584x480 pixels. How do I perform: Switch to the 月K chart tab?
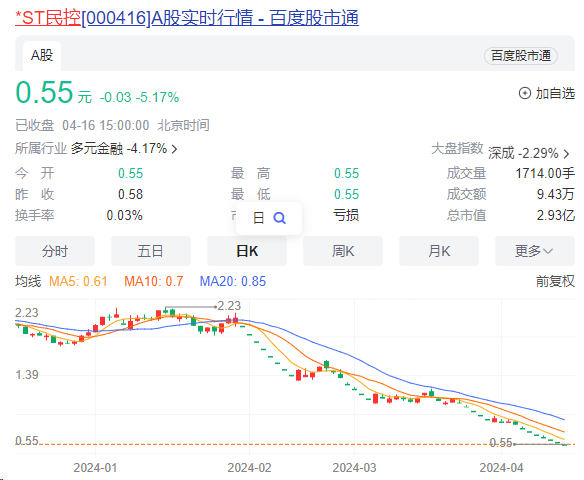[x=439, y=251]
